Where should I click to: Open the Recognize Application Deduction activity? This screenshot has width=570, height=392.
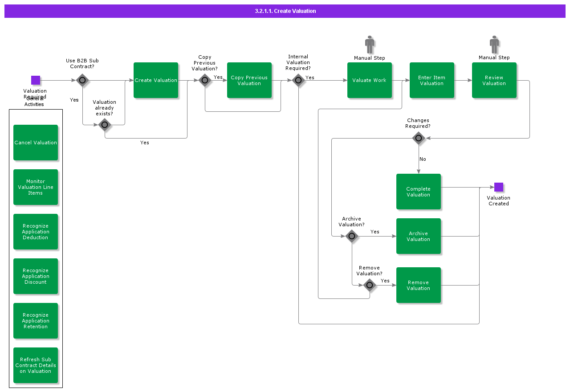pos(36,232)
